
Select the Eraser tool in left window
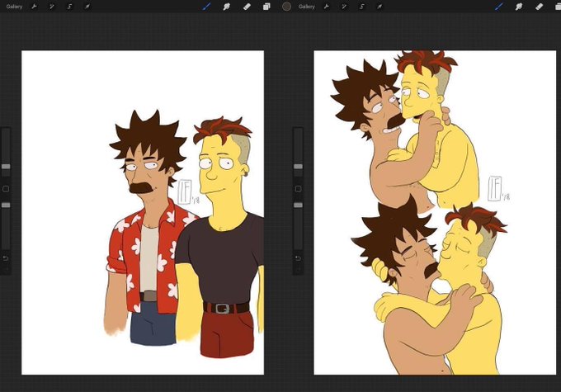[x=247, y=7]
